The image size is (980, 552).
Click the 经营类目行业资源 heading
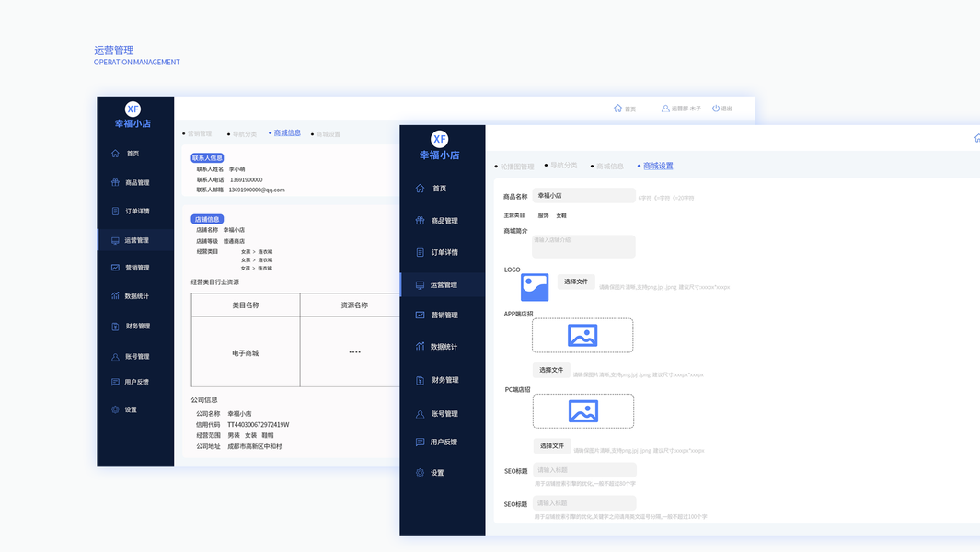click(x=215, y=282)
